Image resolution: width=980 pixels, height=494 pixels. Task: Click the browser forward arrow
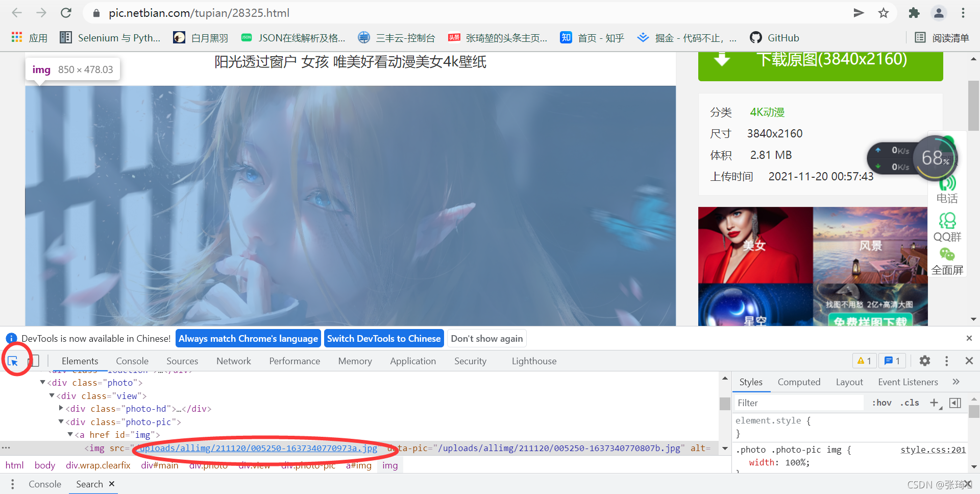41,13
